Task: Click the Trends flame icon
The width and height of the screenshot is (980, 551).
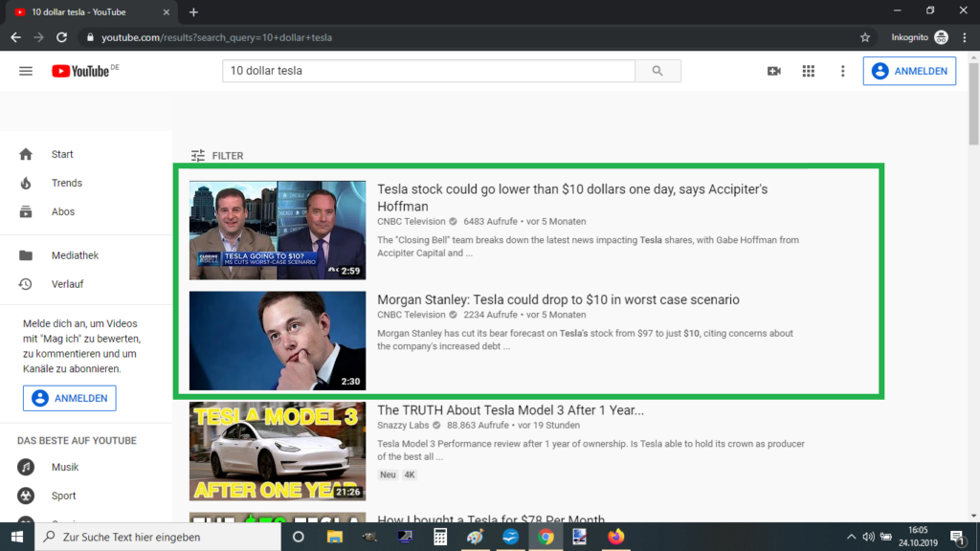Action: pyautogui.click(x=26, y=183)
